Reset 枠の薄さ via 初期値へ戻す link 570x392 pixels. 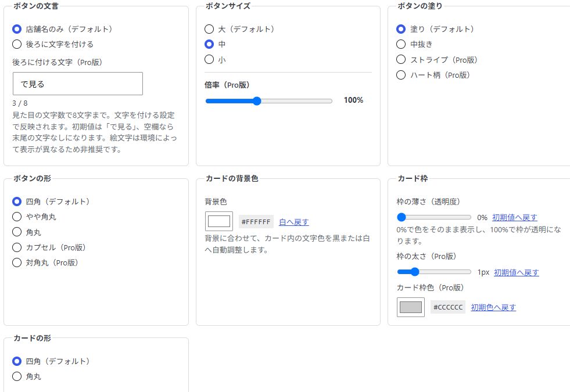pos(514,217)
